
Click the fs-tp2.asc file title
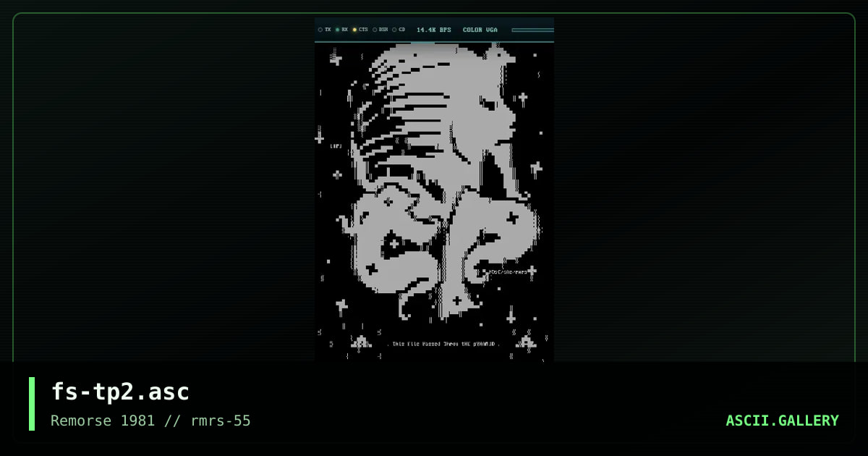120,392
